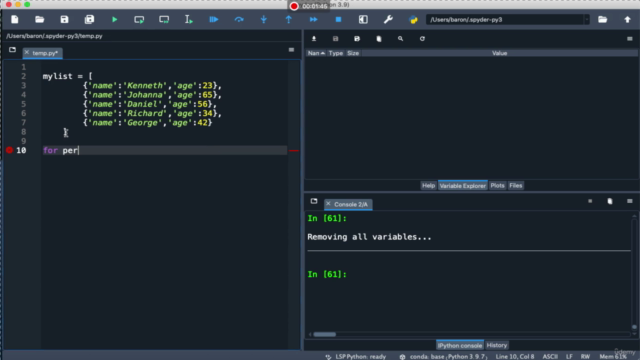Screen dimensions: 640x360
Task: Open Preferences with the wrench icon
Action: 388,20
